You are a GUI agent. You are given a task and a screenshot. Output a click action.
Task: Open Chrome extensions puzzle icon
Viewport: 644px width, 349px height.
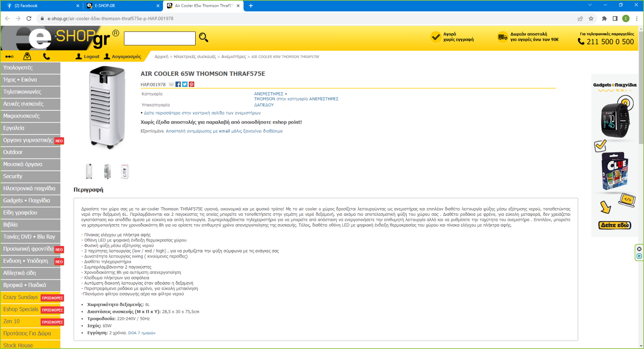tap(604, 19)
